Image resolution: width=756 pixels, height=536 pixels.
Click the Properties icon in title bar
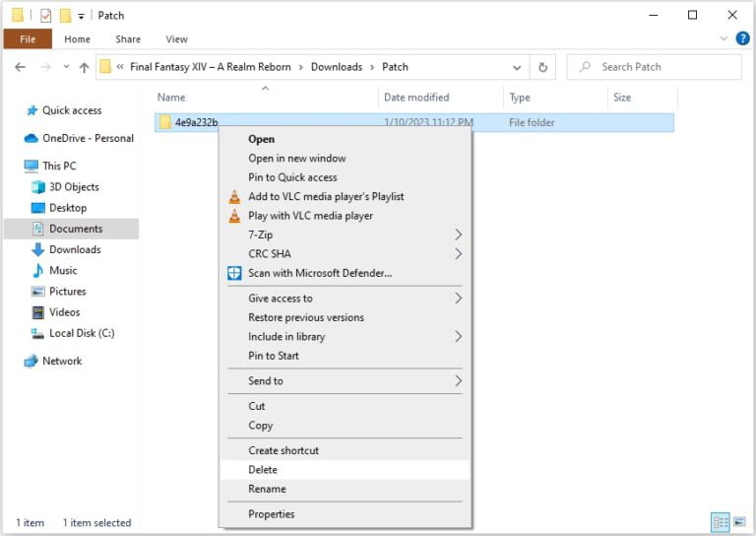pyautogui.click(x=45, y=15)
